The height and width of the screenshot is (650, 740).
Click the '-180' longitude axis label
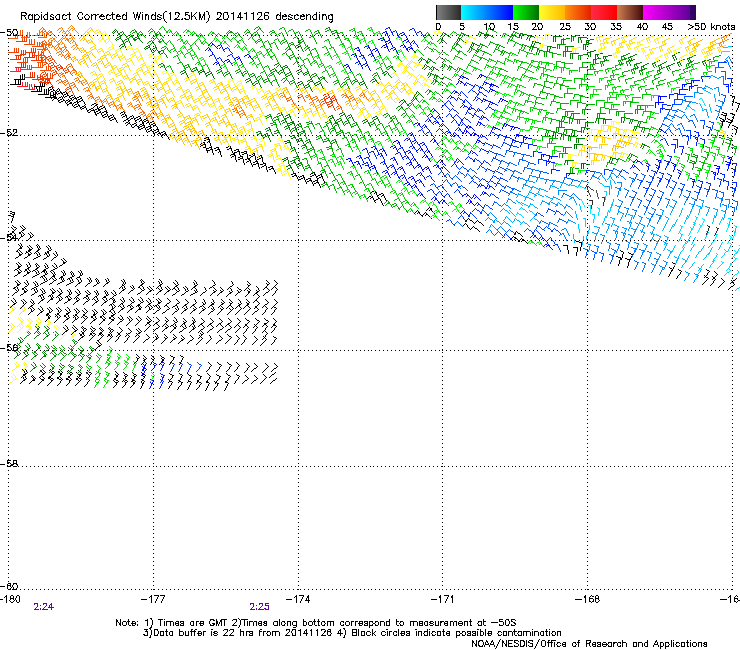coord(10,599)
